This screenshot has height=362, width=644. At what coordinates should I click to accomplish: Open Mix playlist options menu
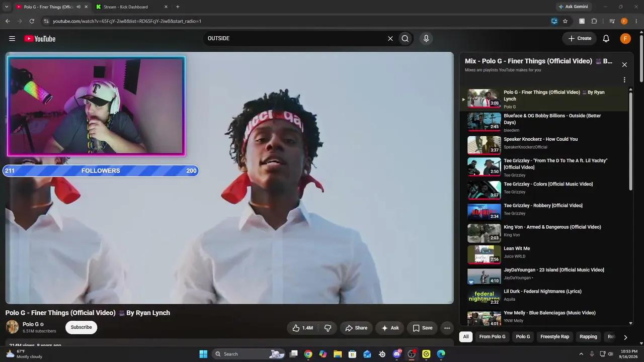[624, 80]
